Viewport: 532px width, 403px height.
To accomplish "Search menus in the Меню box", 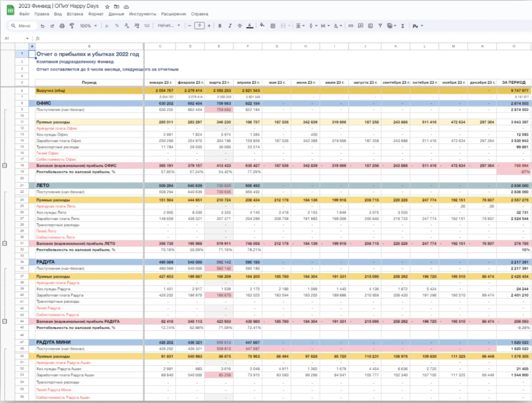I will pos(22,26).
